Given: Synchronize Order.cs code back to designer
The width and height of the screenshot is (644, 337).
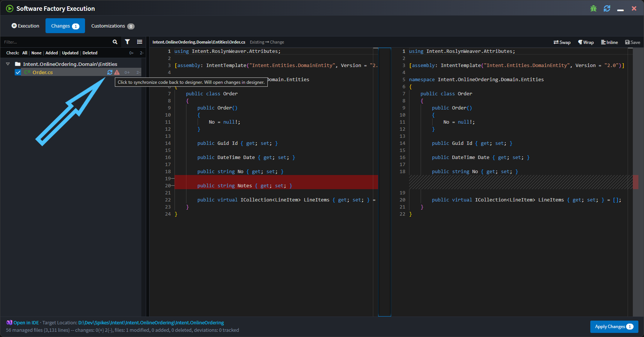Looking at the screenshot, I should click(x=109, y=72).
